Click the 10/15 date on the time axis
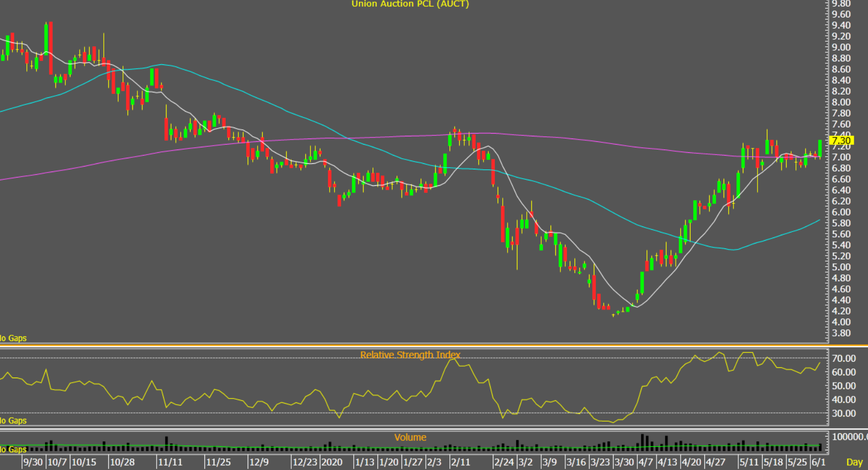 click(x=84, y=462)
